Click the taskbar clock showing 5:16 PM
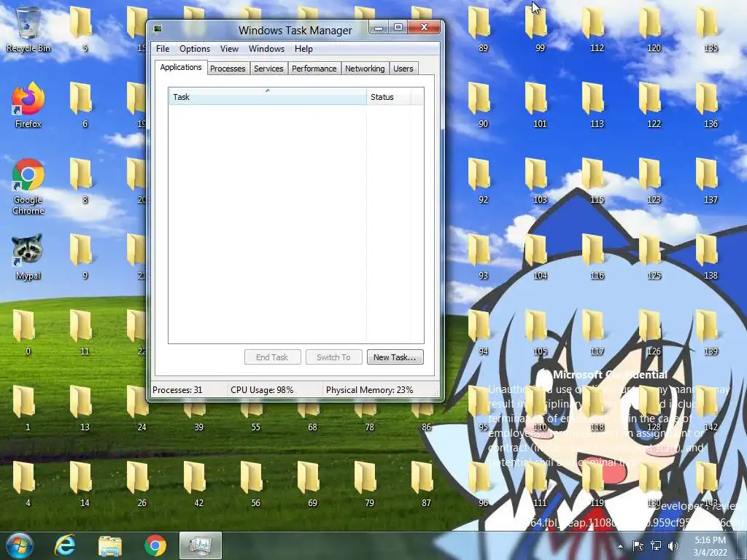The height and width of the screenshot is (560, 747). pos(710,545)
